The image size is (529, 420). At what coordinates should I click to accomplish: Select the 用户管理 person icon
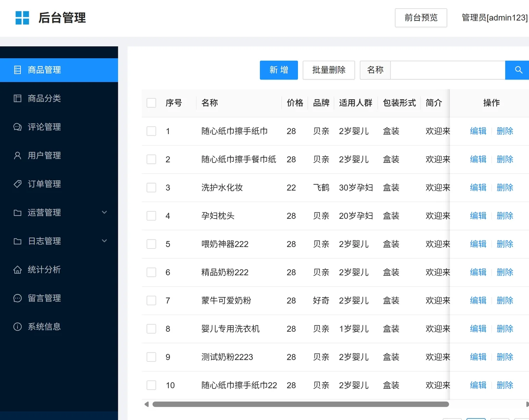click(x=18, y=155)
